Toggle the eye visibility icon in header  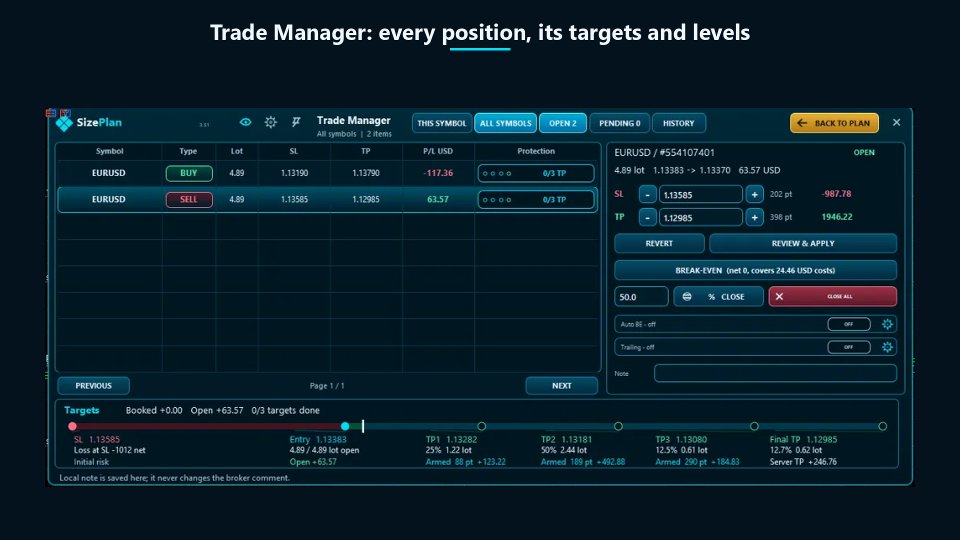(245, 122)
